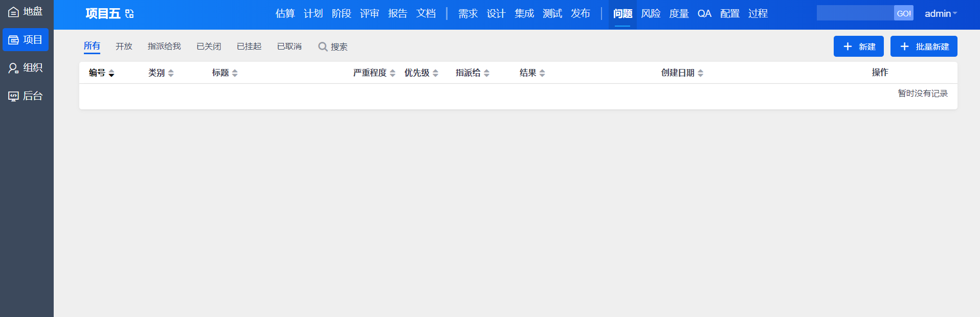Sort by 创建日期 column arrows

[700, 73]
